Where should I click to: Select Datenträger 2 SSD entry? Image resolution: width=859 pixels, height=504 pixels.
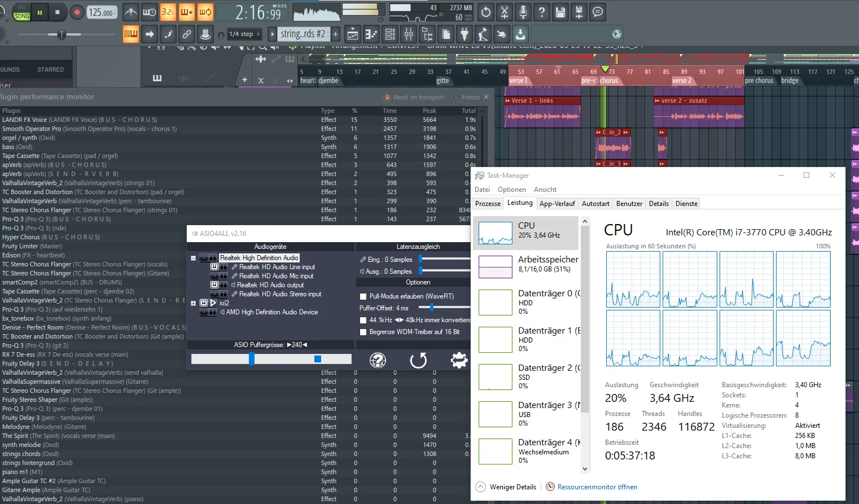(x=526, y=376)
